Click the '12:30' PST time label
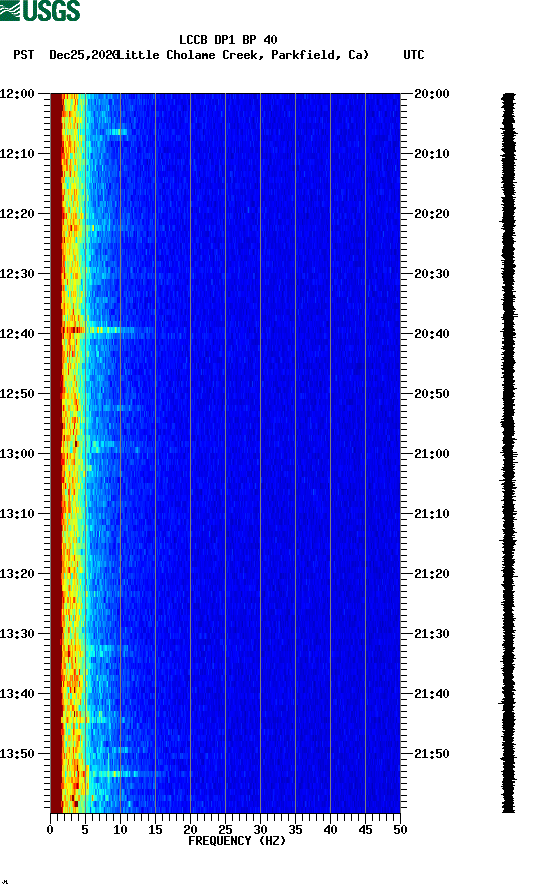The width and height of the screenshot is (552, 893). pyautogui.click(x=18, y=273)
